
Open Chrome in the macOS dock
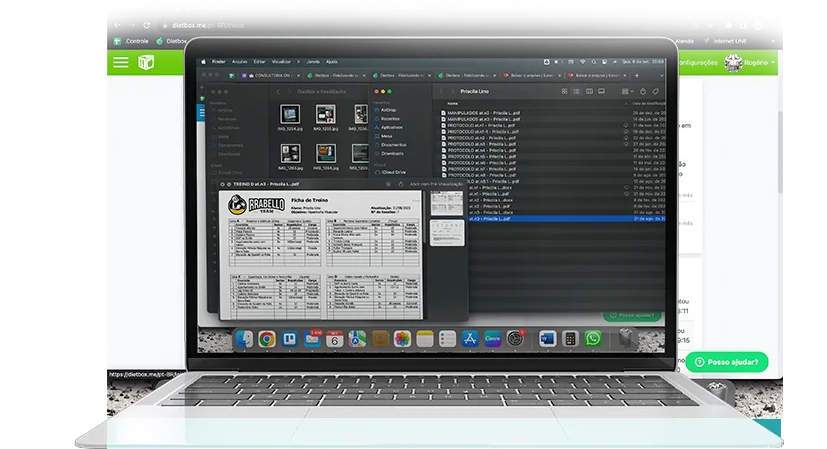[x=267, y=339]
